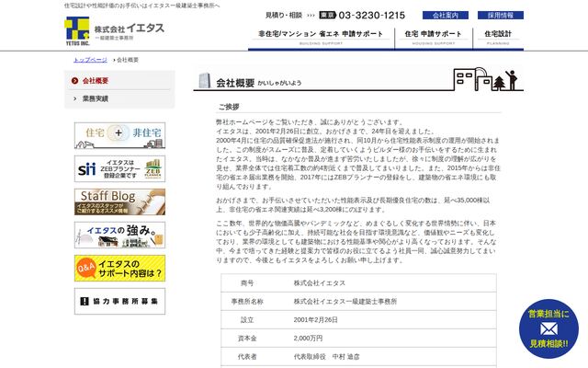Click the round 営業担当に見積相談 mail button
This screenshot has width=588, height=368.
click(548, 329)
